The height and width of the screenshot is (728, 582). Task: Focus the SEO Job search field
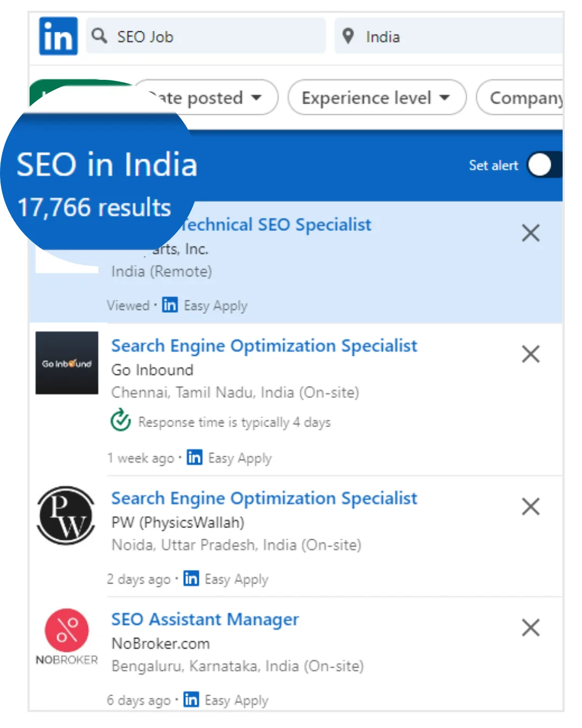(206, 36)
